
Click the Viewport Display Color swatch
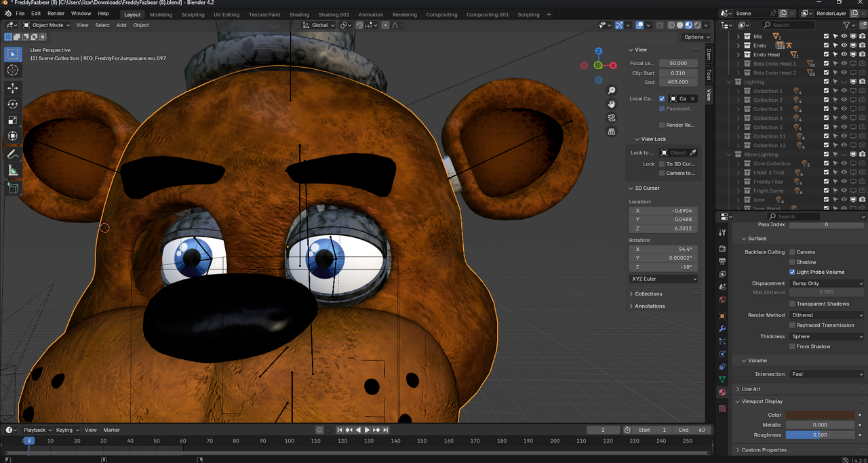coord(821,415)
